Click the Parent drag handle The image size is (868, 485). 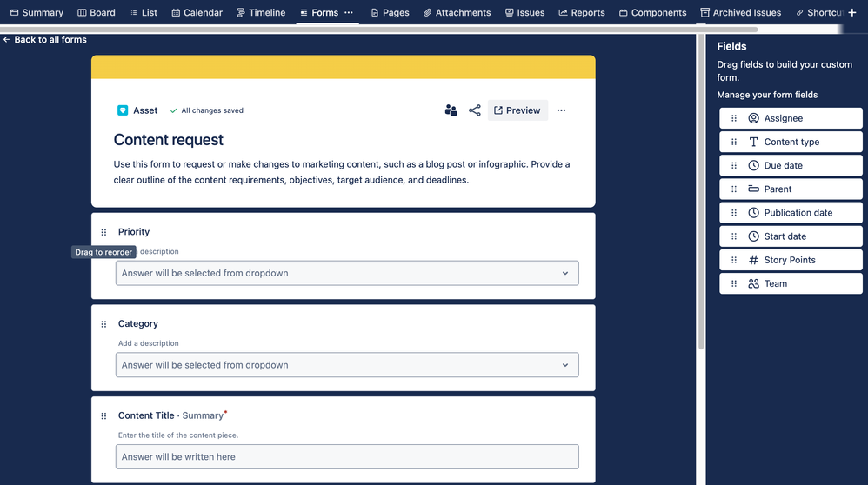tap(734, 189)
